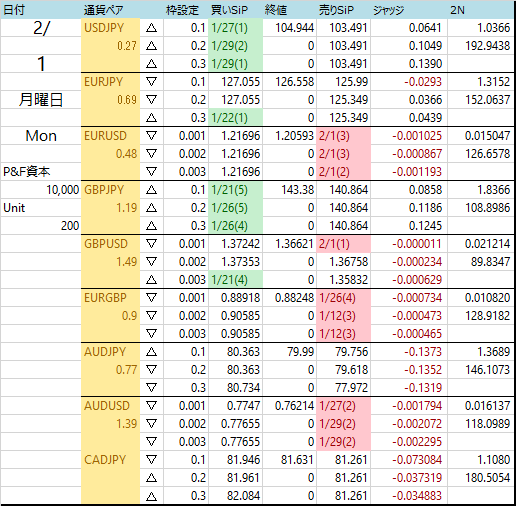Click the judge value -0.0293 cell
This screenshot has width=516, height=506.
409,82
